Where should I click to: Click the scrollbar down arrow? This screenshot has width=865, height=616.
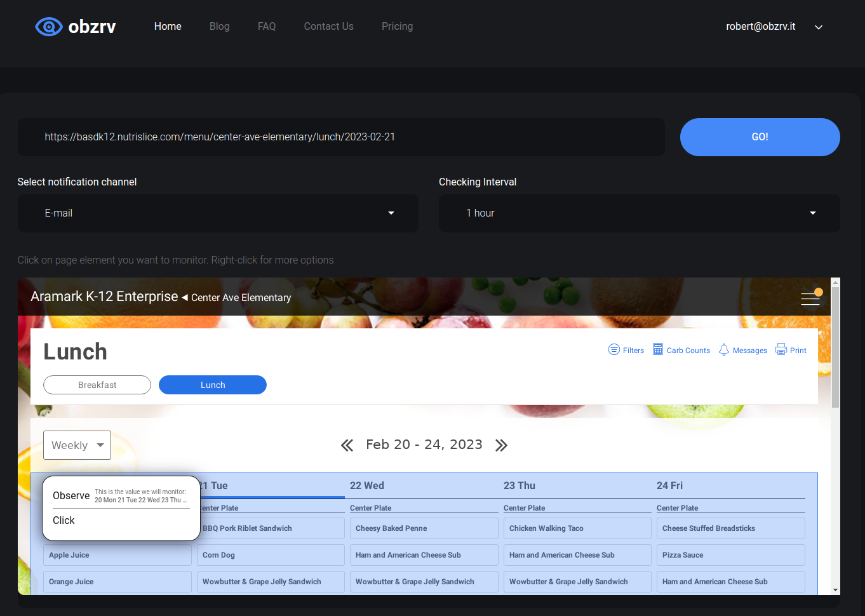click(x=836, y=590)
